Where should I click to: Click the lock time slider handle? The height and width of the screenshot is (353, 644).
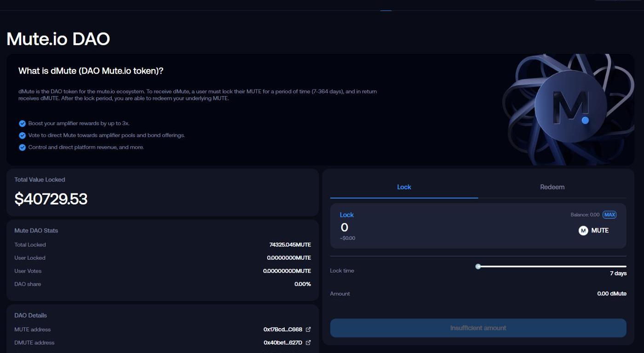(478, 267)
